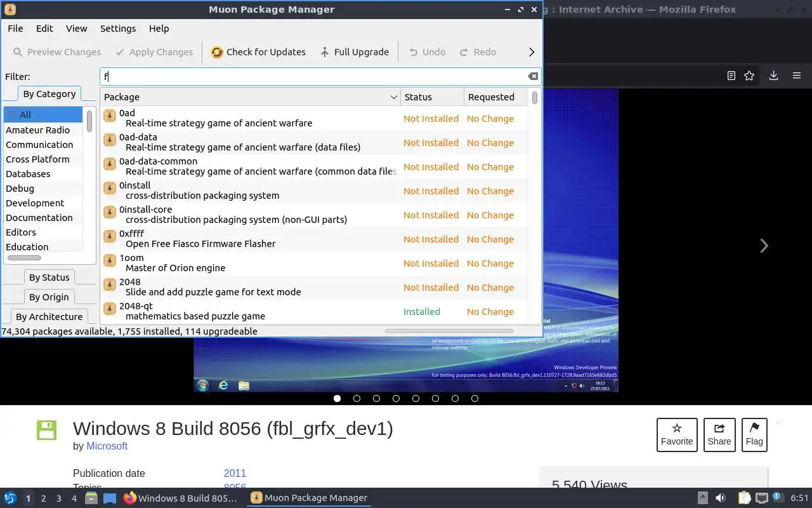Select the Databases category

point(43,174)
